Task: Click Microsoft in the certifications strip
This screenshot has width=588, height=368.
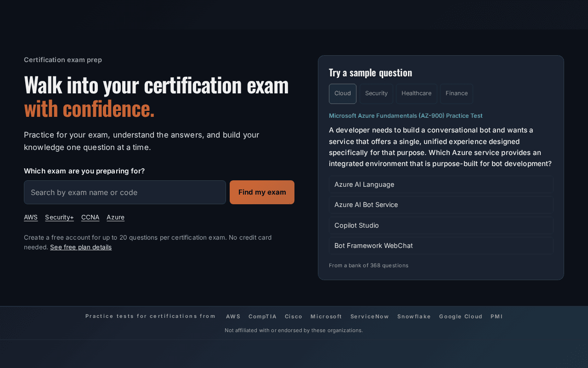Action: click(326, 316)
